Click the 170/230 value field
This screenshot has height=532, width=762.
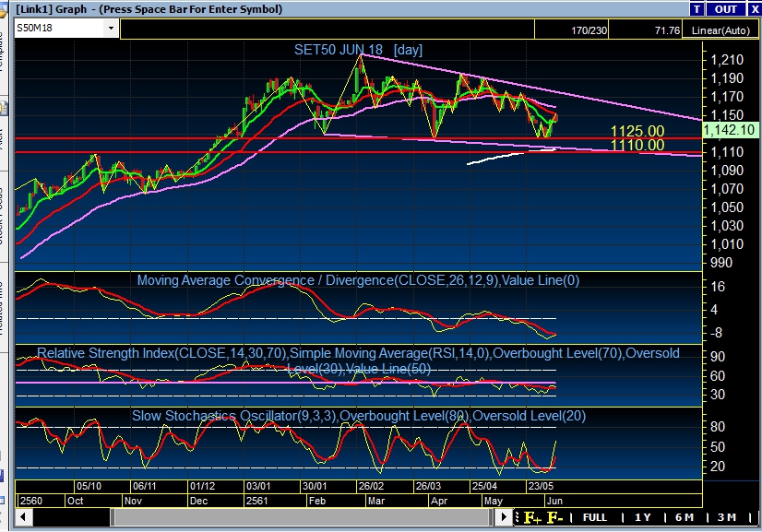coord(572,30)
